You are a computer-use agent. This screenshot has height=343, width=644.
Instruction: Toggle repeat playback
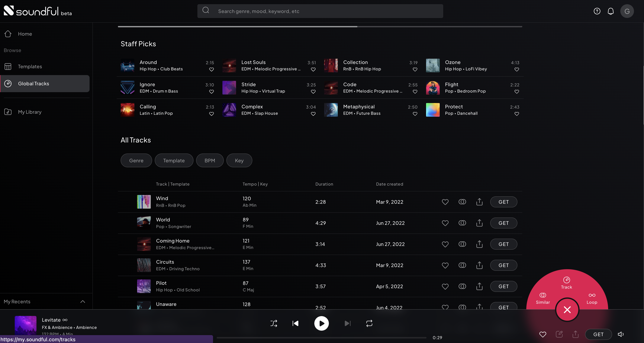(369, 323)
